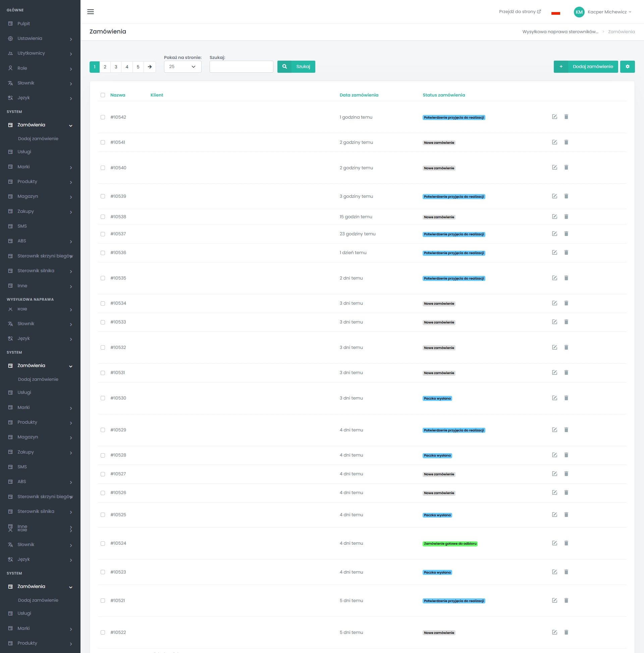Click the gear settings button beside Dodaj zamówienie
Screen dimensions: 644x653
pyautogui.click(x=627, y=67)
